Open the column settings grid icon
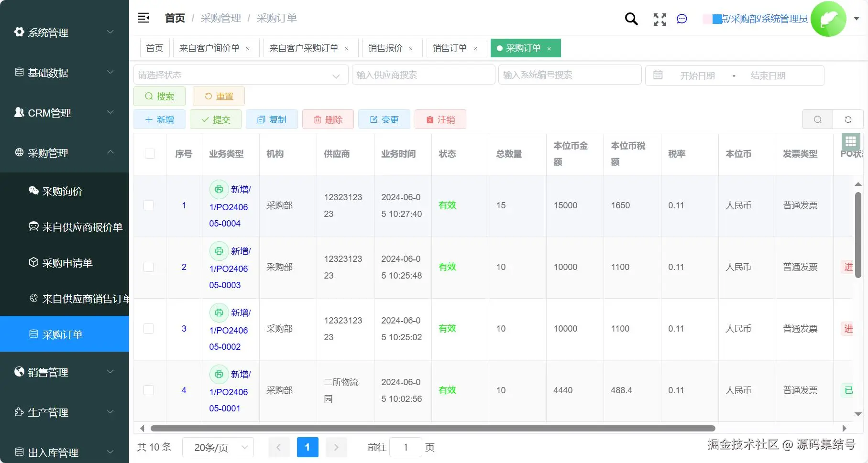Image resolution: width=868 pixels, height=463 pixels. click(850, 141)
